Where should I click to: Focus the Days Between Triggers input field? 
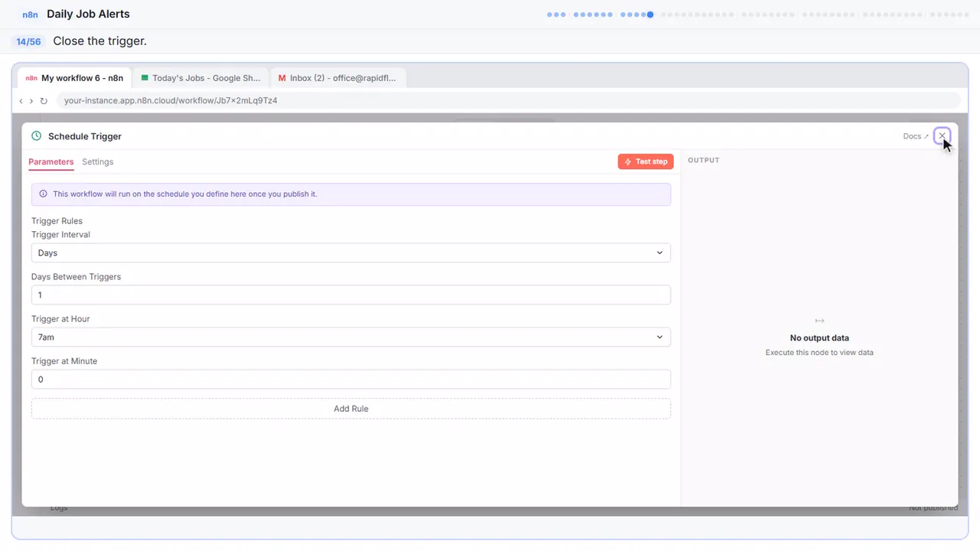pyautogui.click(x=351, y=295)
